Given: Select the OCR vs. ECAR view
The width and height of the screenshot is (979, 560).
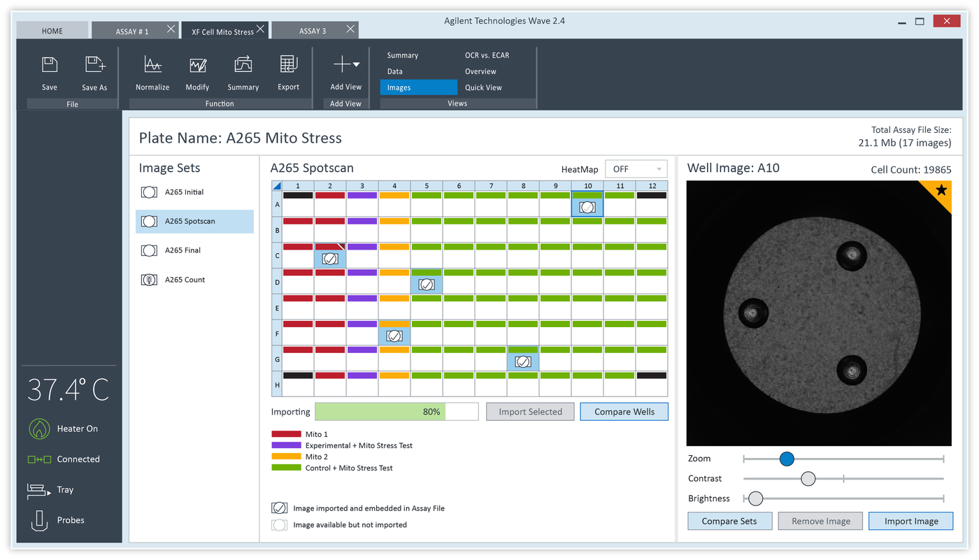Looking at the screenshot, I should coord(487,55).
